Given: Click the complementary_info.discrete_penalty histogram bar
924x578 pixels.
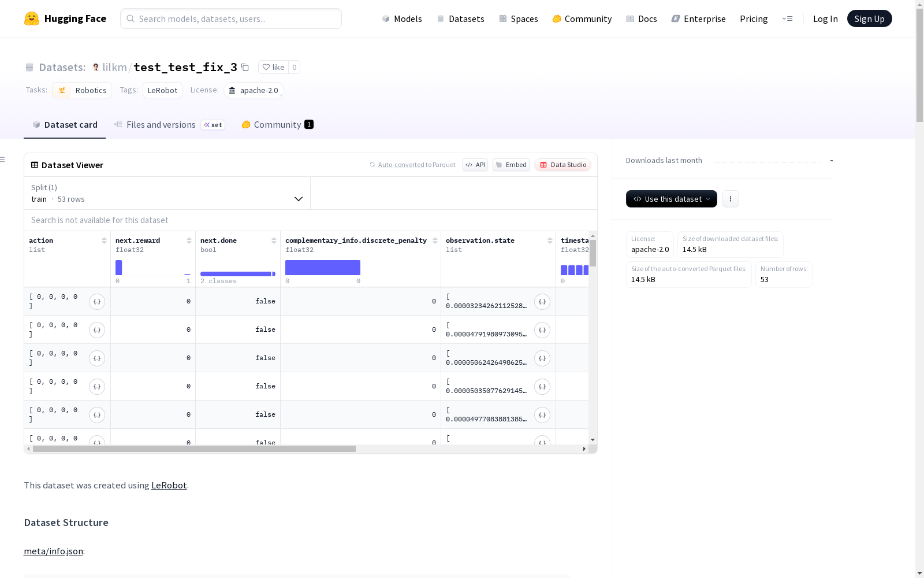Looking at the screenshot, I should pos(323,268).
